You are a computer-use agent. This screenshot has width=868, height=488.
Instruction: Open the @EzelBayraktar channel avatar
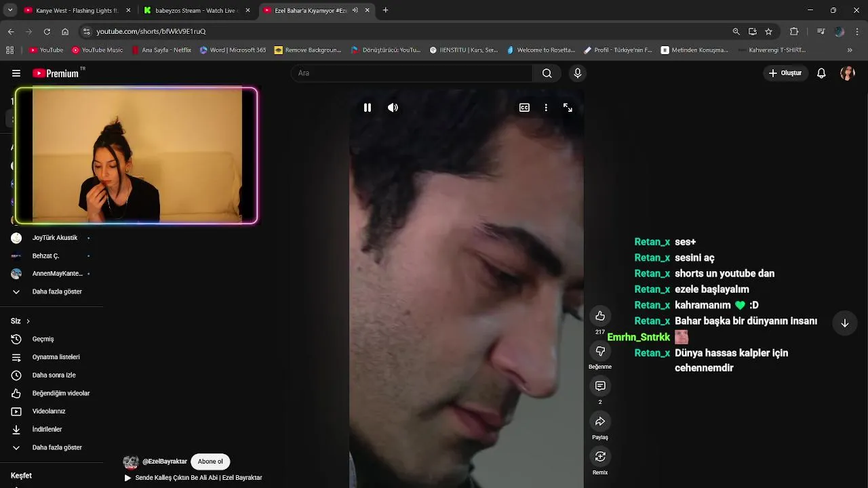(131, 462)
